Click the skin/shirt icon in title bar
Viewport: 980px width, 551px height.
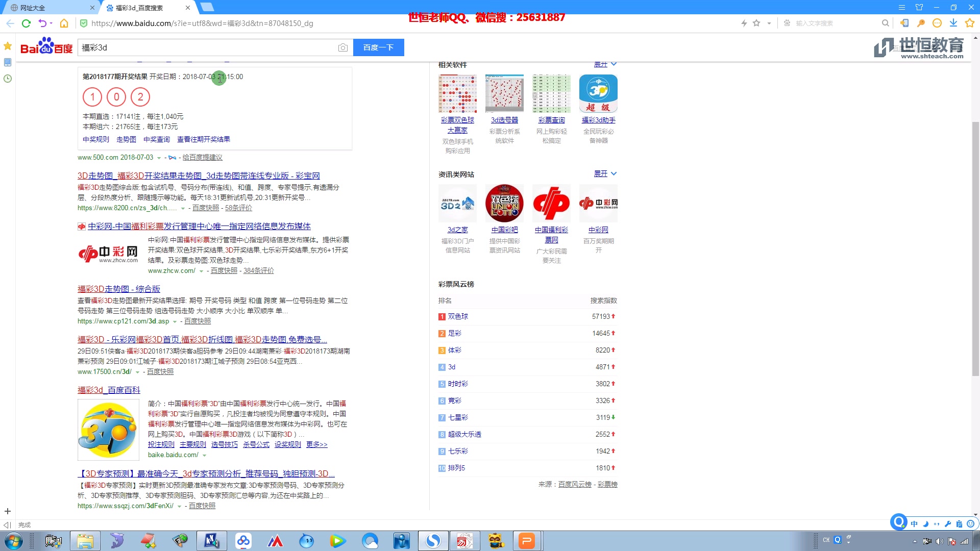coord(919,8)
